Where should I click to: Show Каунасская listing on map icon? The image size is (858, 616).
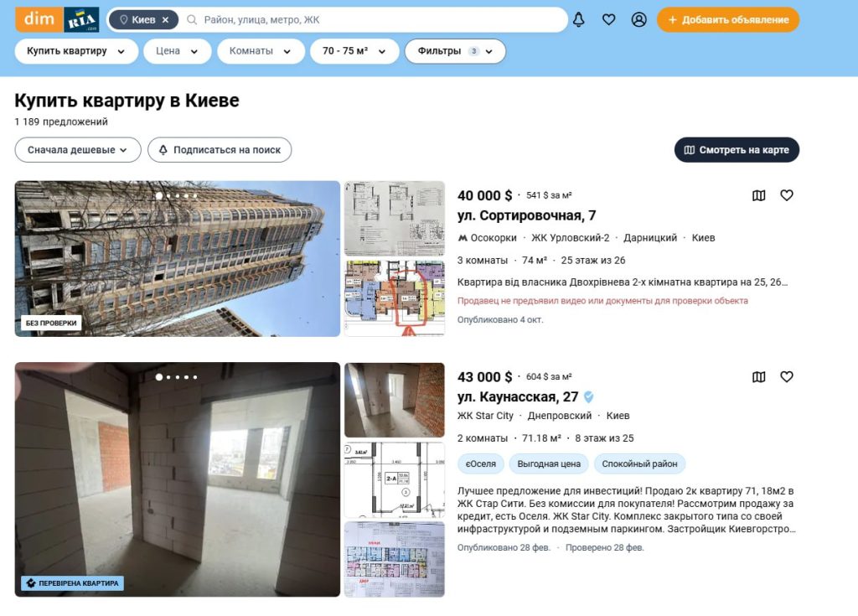click(x=759, y=377)
